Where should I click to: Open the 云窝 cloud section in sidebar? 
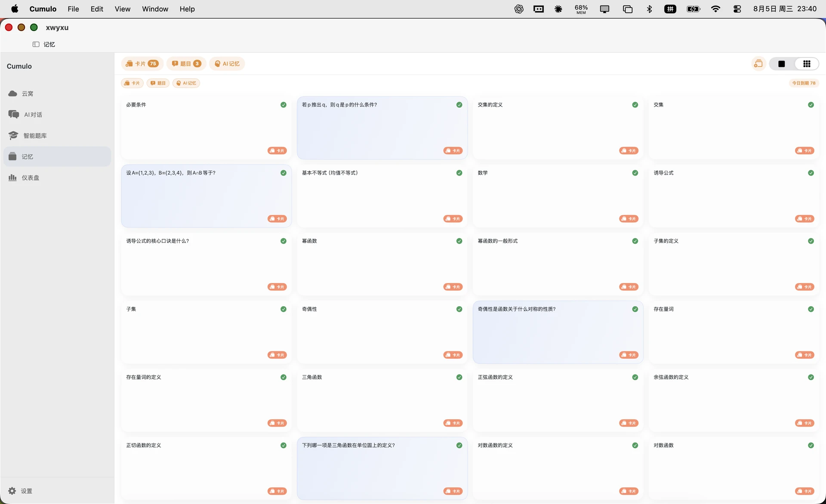[x=57, y=93]
